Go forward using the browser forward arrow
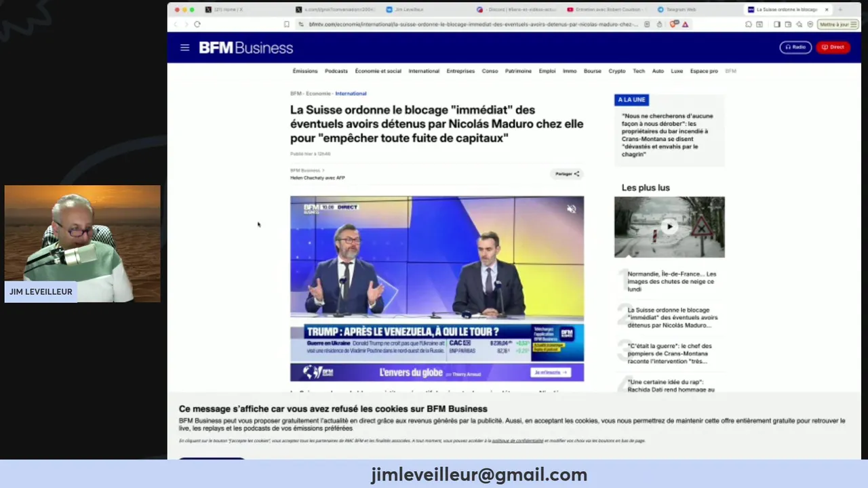 186,24
